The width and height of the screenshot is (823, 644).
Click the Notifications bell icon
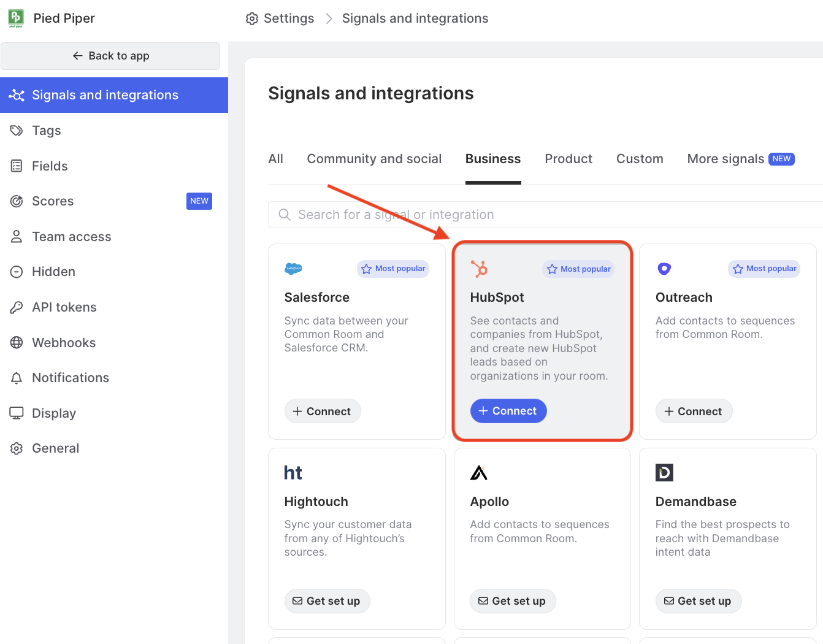[17, 378]
